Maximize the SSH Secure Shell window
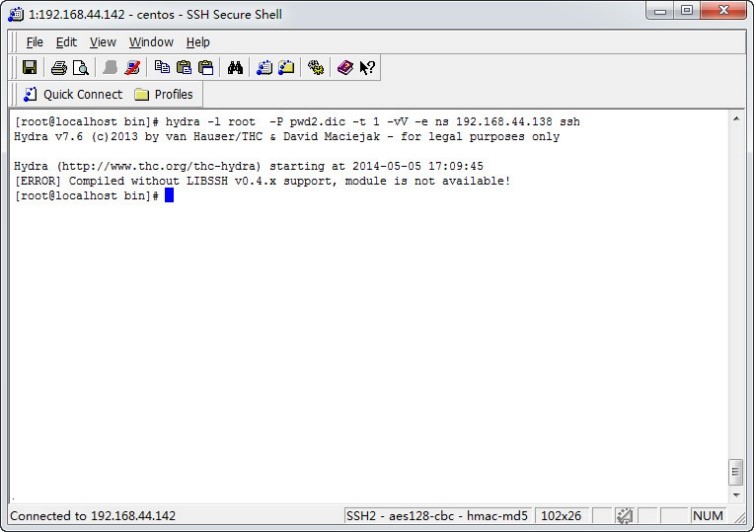The height and width of the screenshot is (532, 754). point(686,11)
